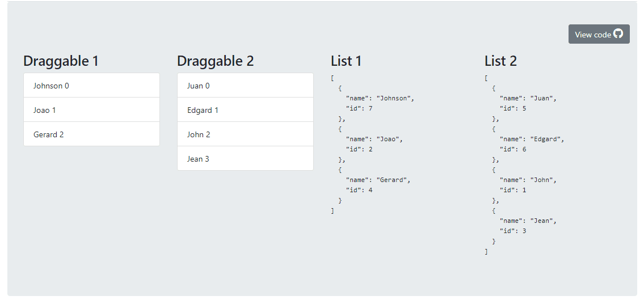Click the "John" name in List 2 JSON
Image resolution: width=644 pixels, height=300 pixels.
coord(542,180)
